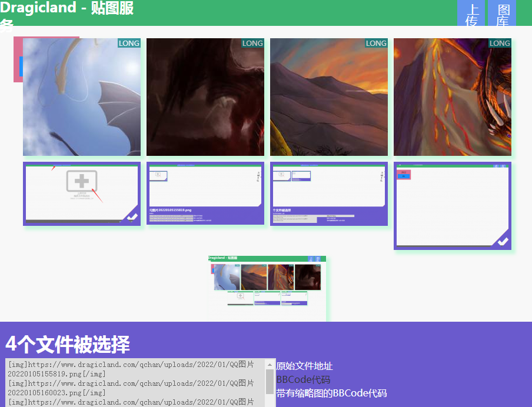Open the lava dragon wing thumbnail
This screenshot has width=532, height=407.
coord(453,97)
